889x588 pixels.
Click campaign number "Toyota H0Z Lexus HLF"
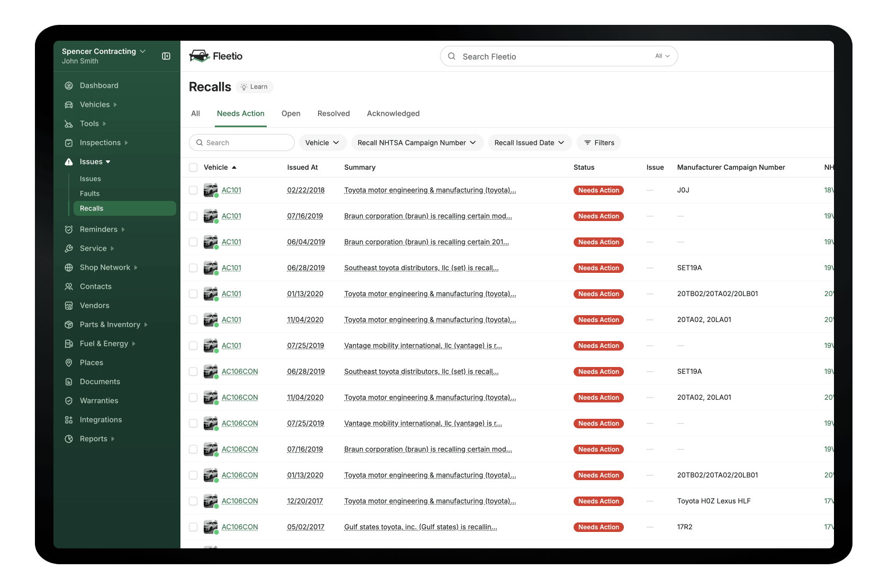pos(714,501)
